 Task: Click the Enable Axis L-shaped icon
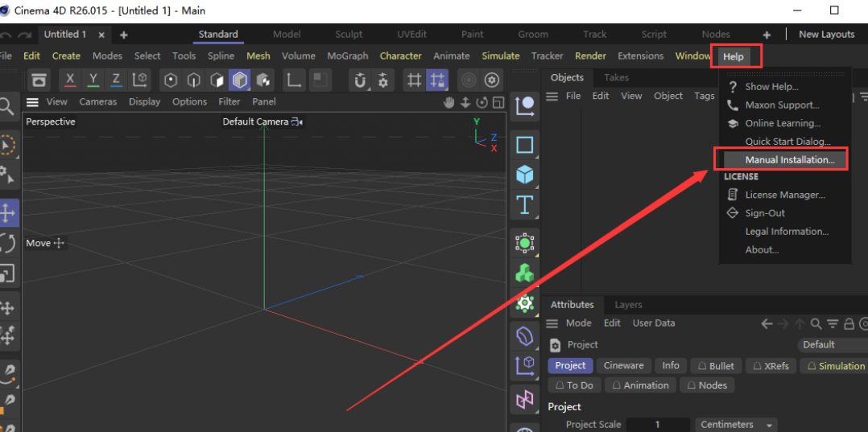pos(295,80)
